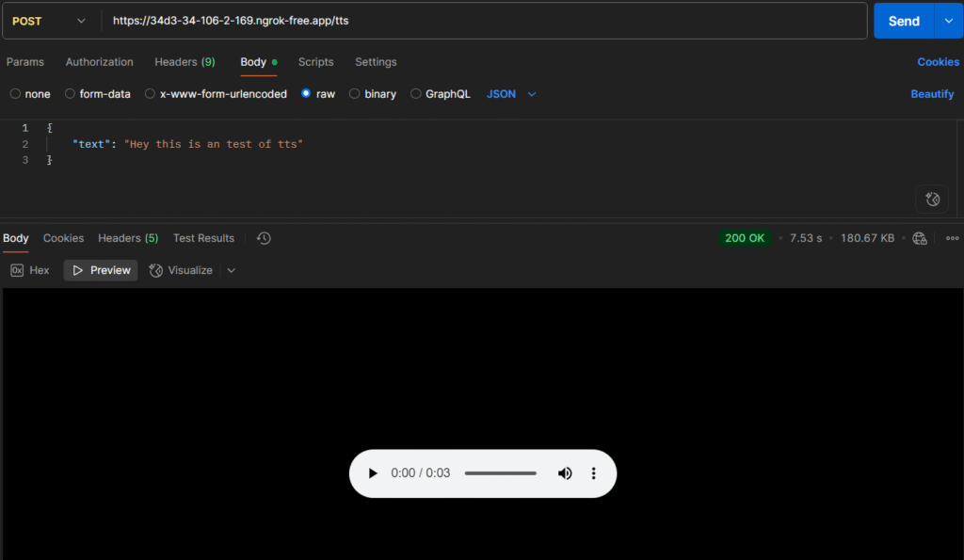Choose GraphQL body type
964x560 pixels.
[x=441, y=94]
